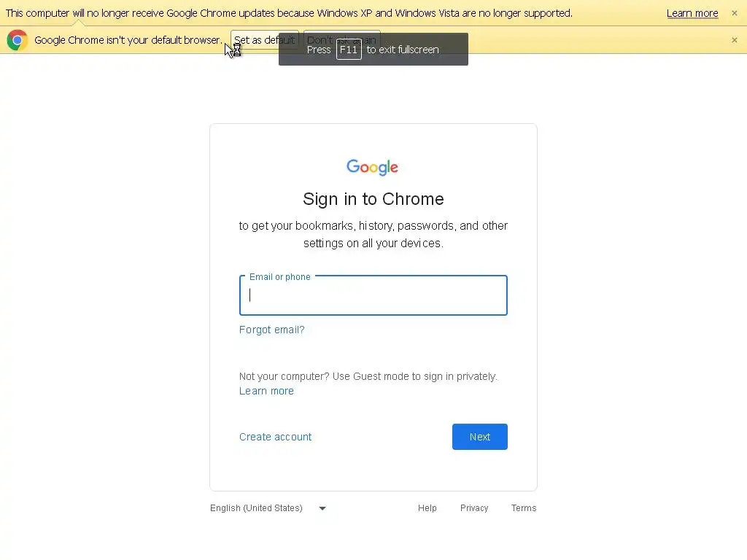Click the Chrome logo in the infobar
The width and height of the screenshot is (747, 560).
(18, 40)
